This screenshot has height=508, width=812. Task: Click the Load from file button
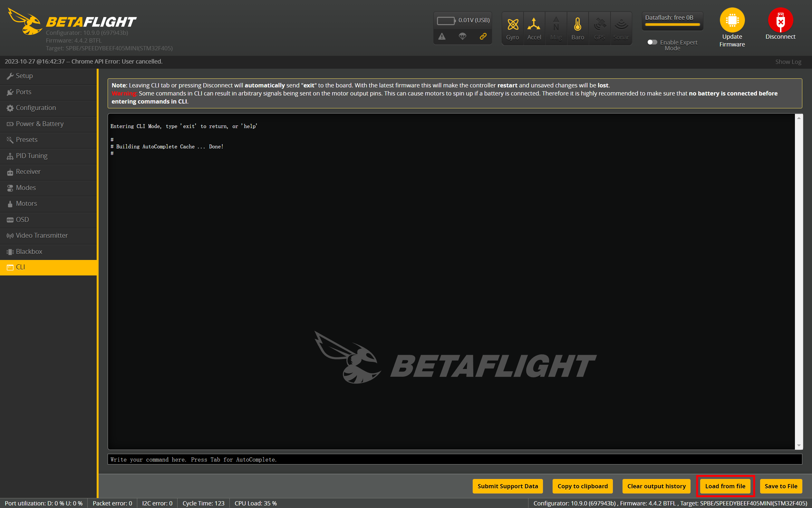(725, 486)
